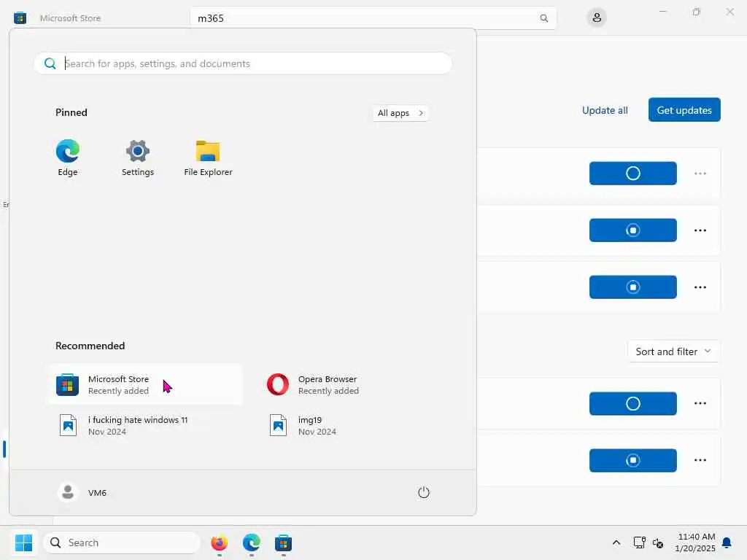Image resolution: width=747 pixels, height=560 pixels.
Task: Click the pending button below Sort and filter
Action: click(x=632, y=403)
